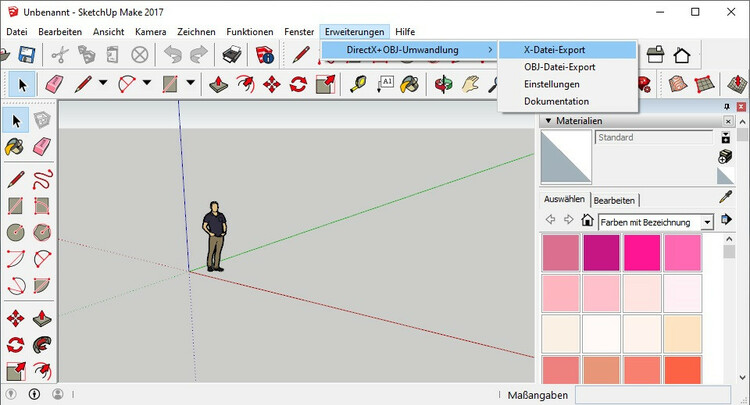Click the geolocation status bar icon

click(11, 394)
